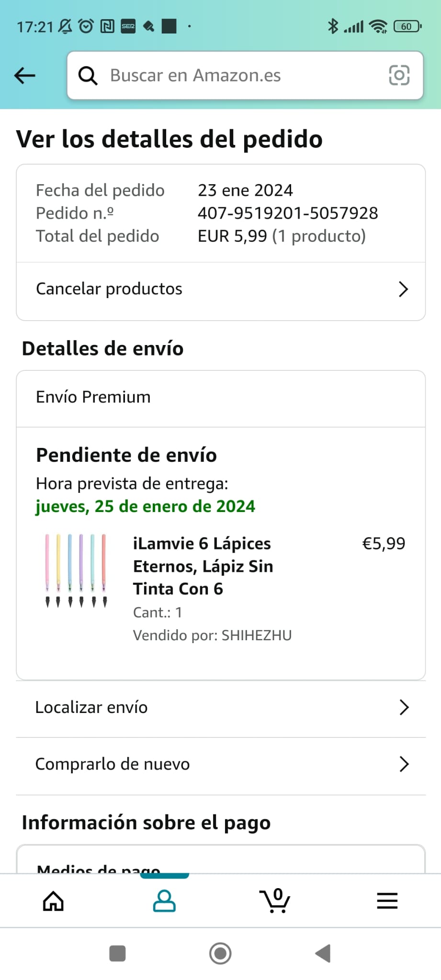
Task: Open the hamburger menu
Action: point(387,901)
